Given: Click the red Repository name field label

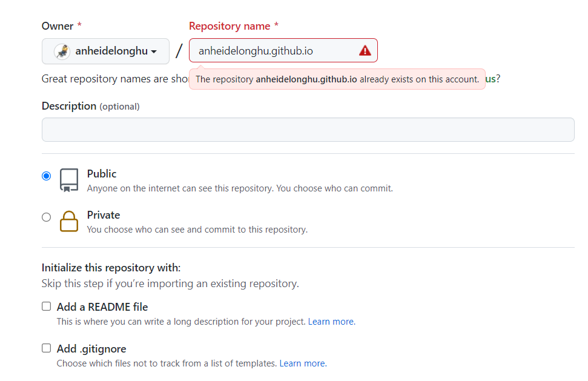Looking at the screenshot, I should tap(230, 26).
